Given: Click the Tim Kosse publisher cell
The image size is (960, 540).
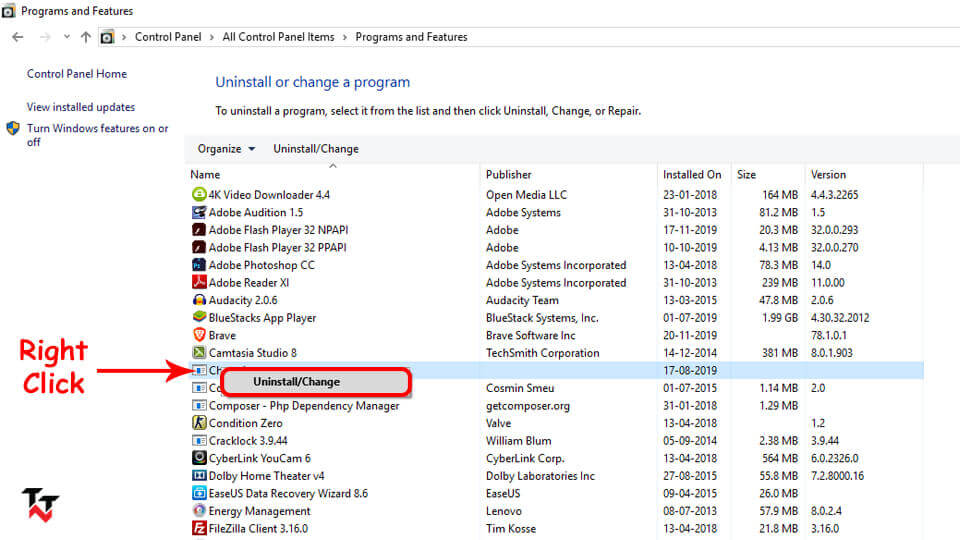Looking at the screenshot, I should tap(511, 528).
